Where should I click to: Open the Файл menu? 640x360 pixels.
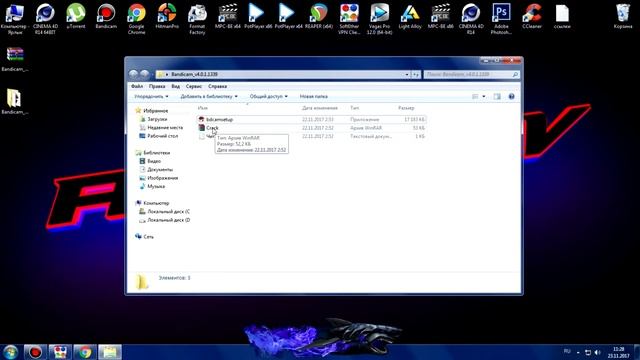point(137,86)
